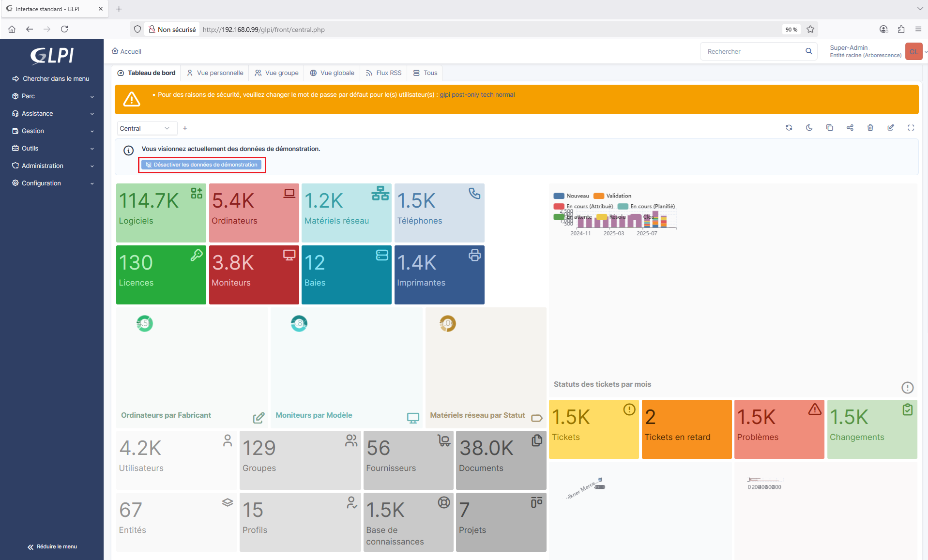Screen dimensions: 928x560
Task: Open the share dashboard icon
Action: point(850,128)
